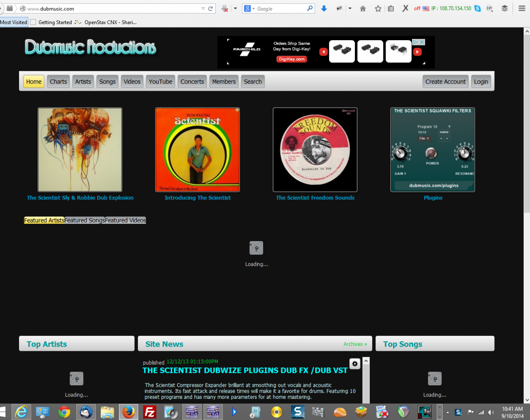This screenshot has width=530, height=420.
Task: Open Google Chrome from the taskbar
Action: [64, 412]
